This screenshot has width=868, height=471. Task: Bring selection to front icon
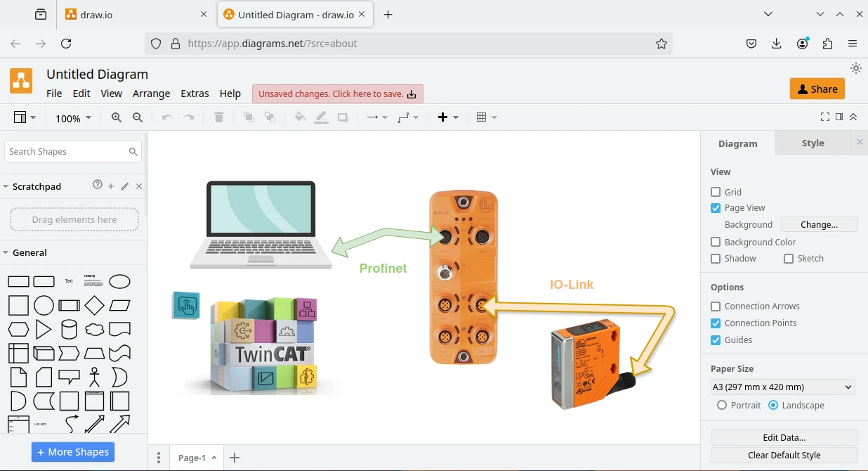tap(249, 117)
